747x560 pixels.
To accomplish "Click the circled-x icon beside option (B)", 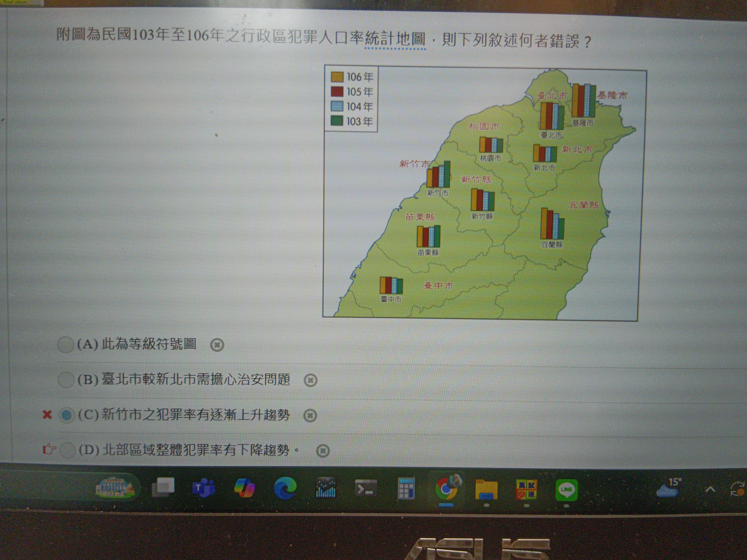I will [x=310, y=380].
